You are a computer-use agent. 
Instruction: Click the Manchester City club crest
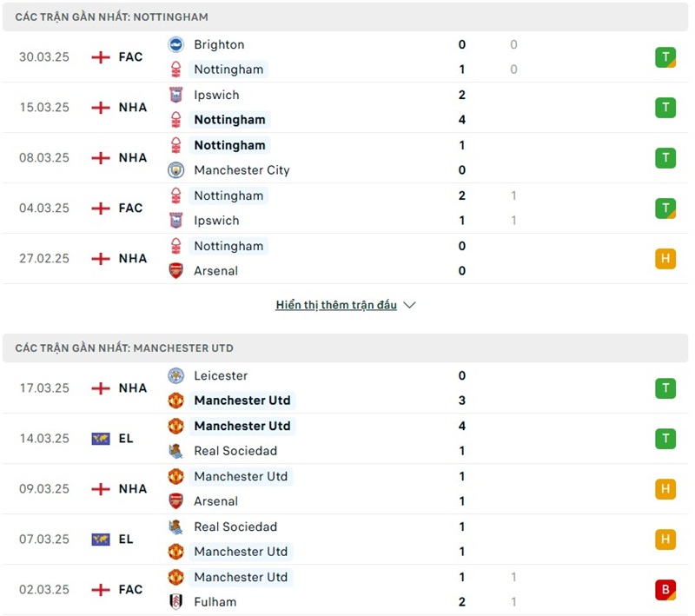[x=176, y=170]
